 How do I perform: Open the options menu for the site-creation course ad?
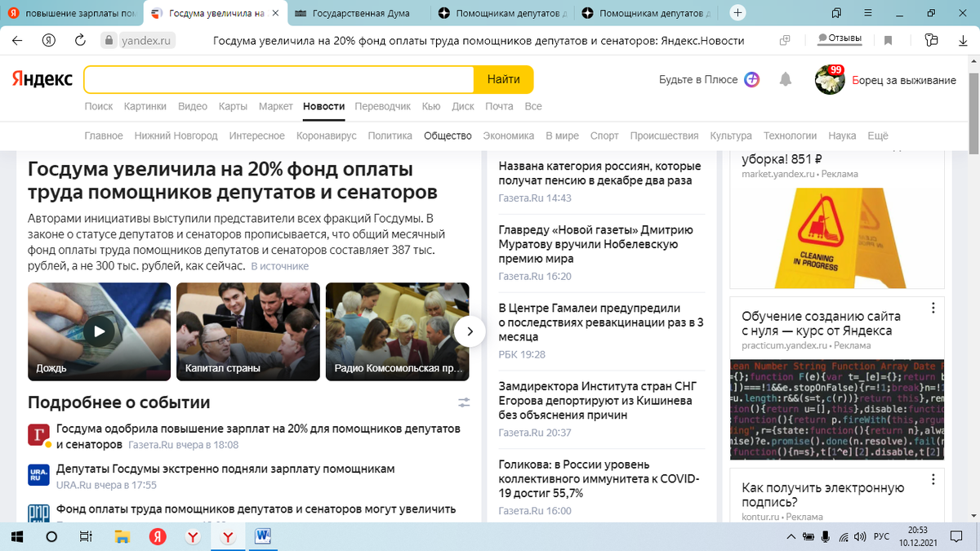pos(933,308)
